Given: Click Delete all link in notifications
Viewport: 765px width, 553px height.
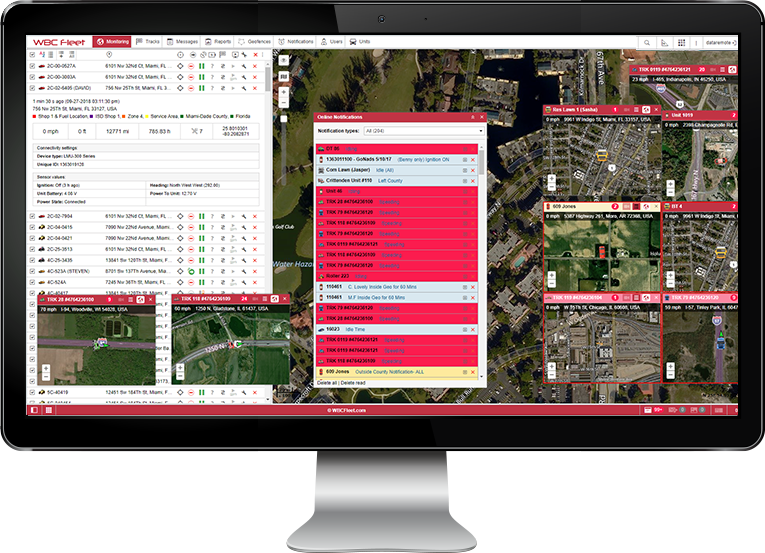Looking at the screenshot, I should click(x=327, y=383).
